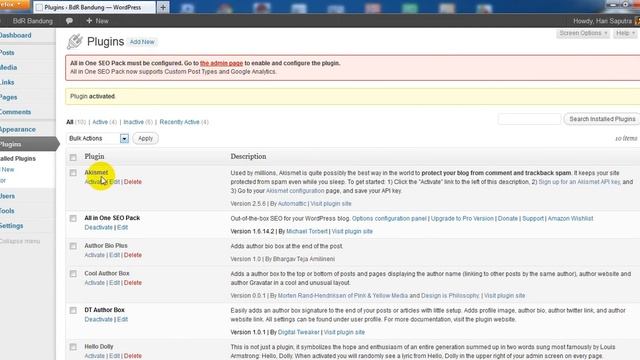Open Posts menu in sidebar
The width and height of the screenshot is (640, 360).
coord(7,53)
